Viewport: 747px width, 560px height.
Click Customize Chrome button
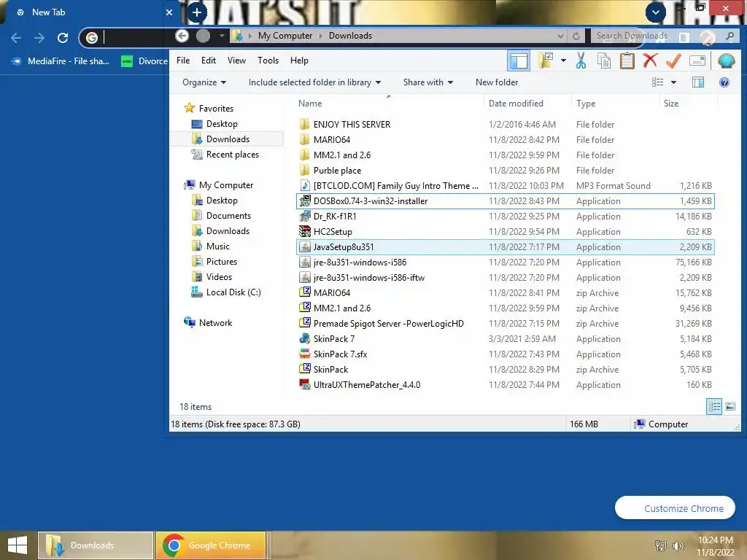point(675,508)
